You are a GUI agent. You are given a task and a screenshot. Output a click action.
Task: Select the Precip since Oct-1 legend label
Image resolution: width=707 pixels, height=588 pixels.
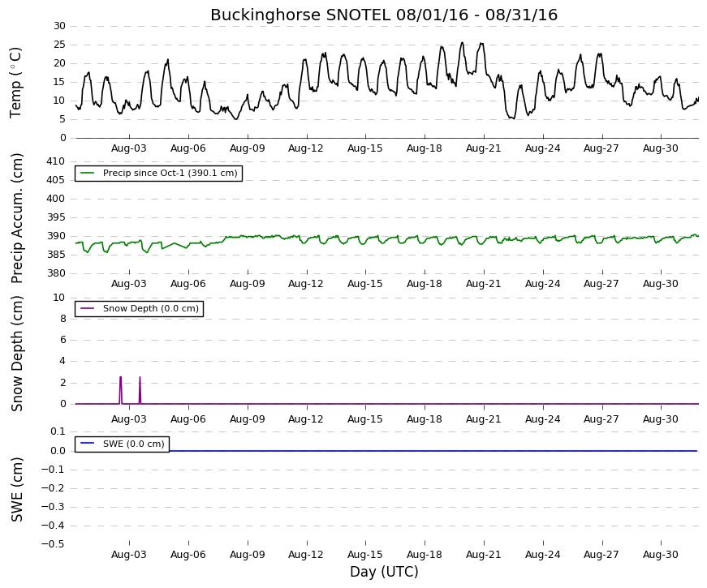(x=170, y=173)
